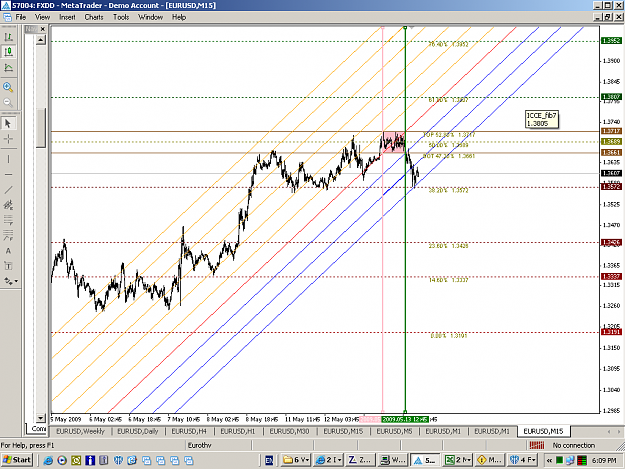Viewport: 625px width, 469px height.
Task: Switch to Line Chart type
Action: pyautogui.click(x=8, y=68)
